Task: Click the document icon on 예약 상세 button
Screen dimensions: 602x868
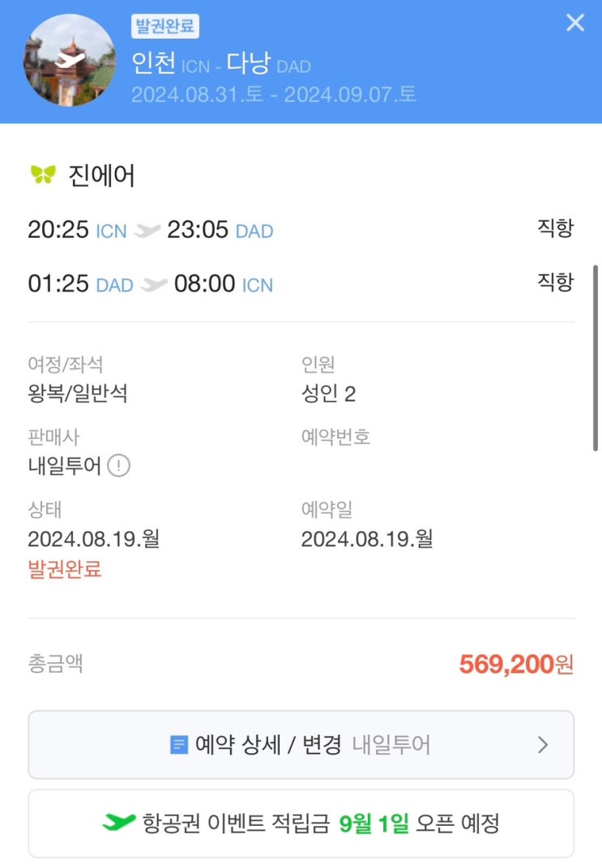Action: click(x=179, y=745)
